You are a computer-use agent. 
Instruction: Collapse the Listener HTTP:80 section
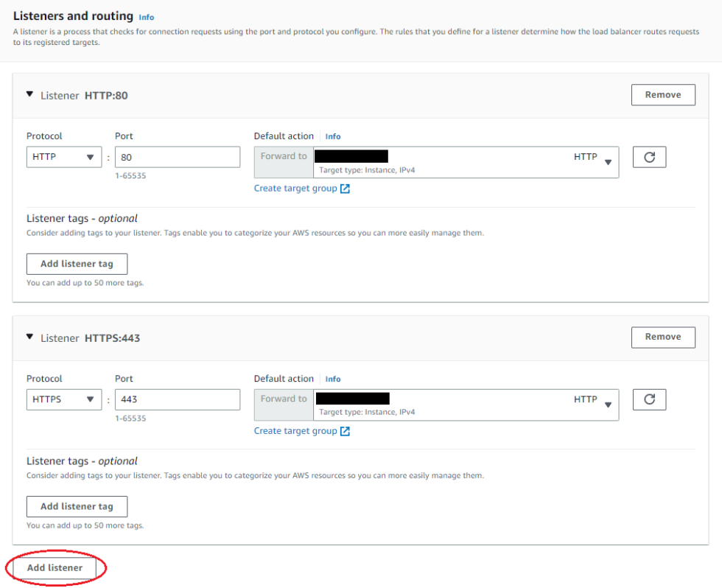[29, 95]
